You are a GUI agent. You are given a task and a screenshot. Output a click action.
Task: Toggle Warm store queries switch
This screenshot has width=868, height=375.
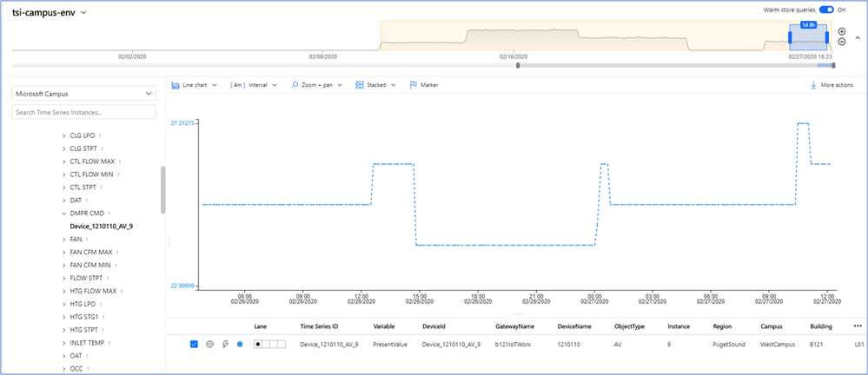tap(826, 10)
